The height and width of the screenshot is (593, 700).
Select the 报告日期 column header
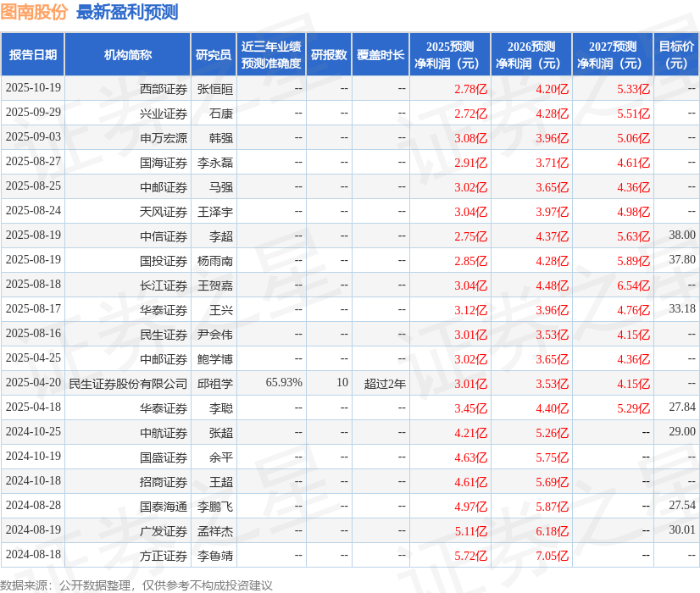[x=34, y=53]
